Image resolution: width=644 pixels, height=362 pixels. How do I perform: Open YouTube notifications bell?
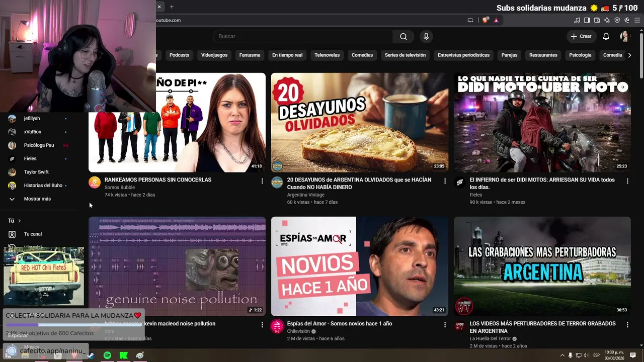[606, 36]
